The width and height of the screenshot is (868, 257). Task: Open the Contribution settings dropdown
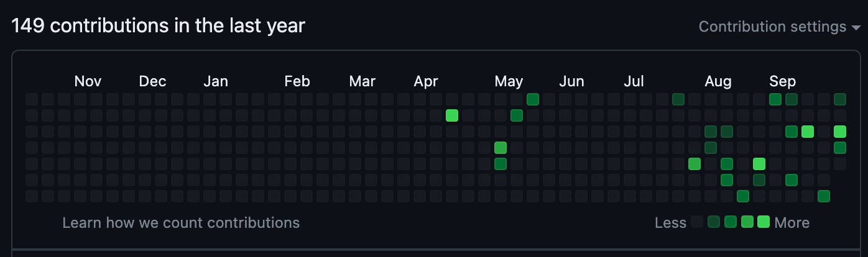coord(779,27)
